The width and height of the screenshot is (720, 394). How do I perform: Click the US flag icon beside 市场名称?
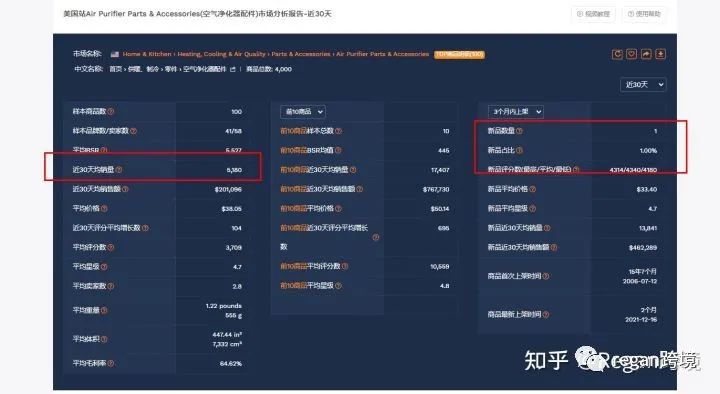(x=115, y=54)
